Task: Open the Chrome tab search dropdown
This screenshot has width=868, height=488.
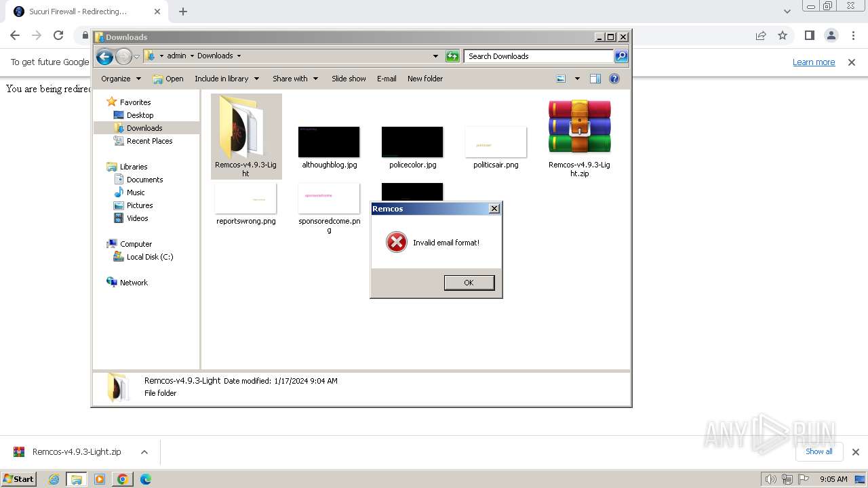Action: pyautogui.click(x=787, y=12)
